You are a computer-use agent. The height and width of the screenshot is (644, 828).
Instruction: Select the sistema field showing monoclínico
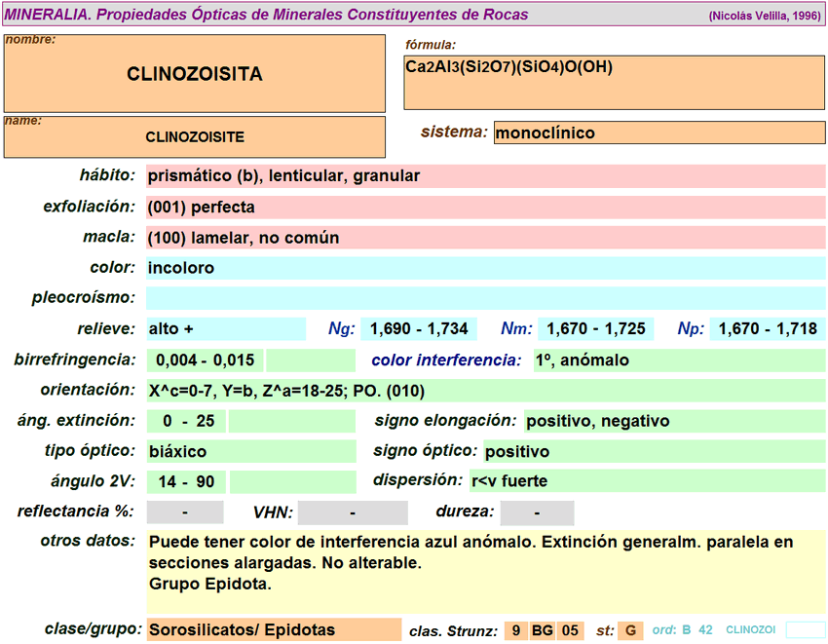tap(659, 133)
